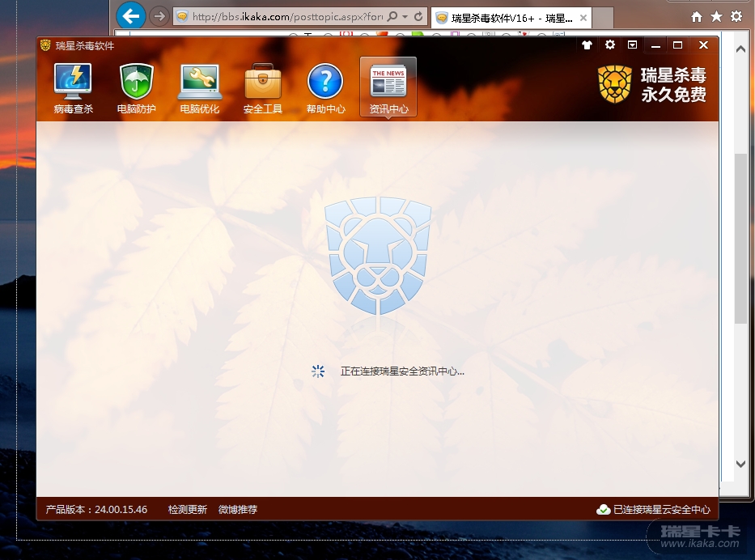Minimize the Rising antivirus window

click(655, 45)
